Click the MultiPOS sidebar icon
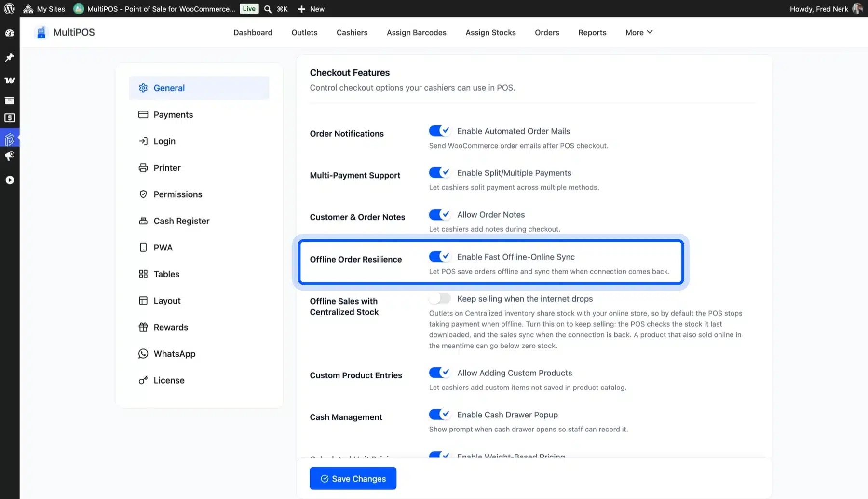 pyautogui.click(x=10, y=139)
